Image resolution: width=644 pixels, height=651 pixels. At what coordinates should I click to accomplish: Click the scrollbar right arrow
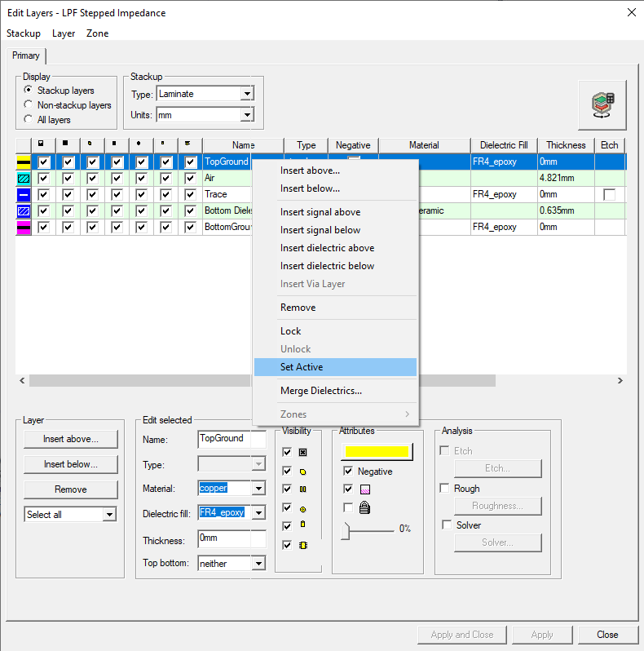tap(620, 380)
